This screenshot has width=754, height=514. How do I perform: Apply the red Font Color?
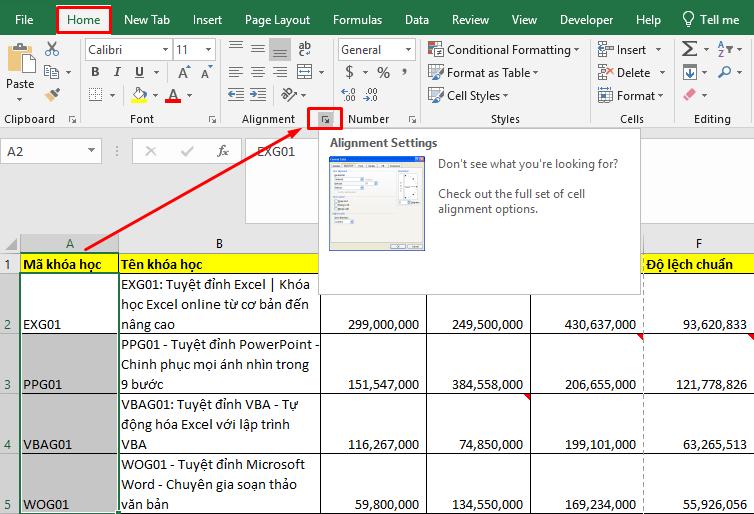(x=173, y=95)
